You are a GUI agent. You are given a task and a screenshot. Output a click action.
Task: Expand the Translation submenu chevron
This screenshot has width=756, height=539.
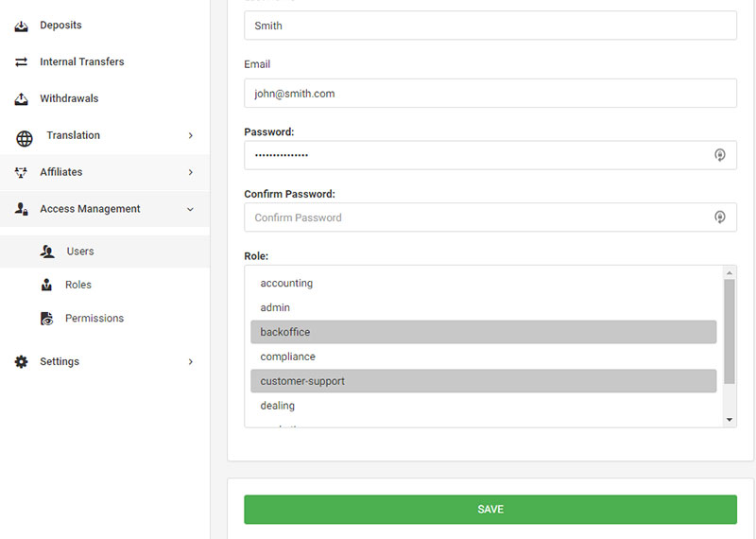190,136
